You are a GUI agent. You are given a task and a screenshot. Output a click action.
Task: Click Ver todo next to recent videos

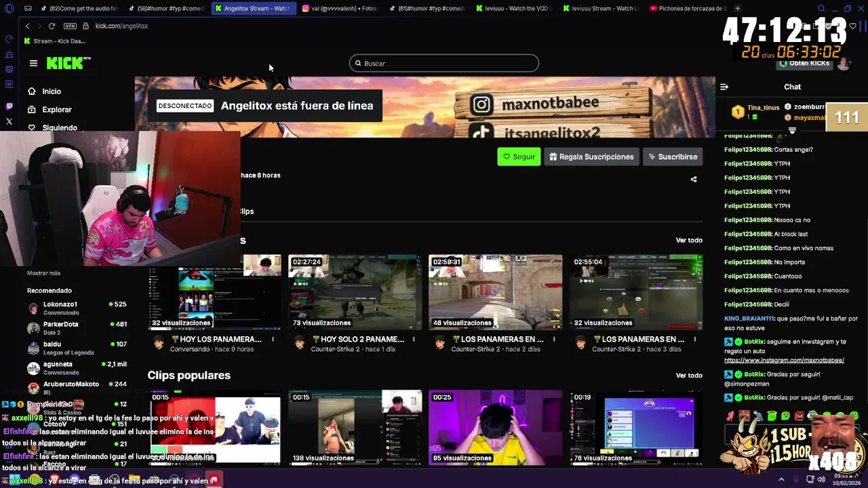click(x=689, y=240)
